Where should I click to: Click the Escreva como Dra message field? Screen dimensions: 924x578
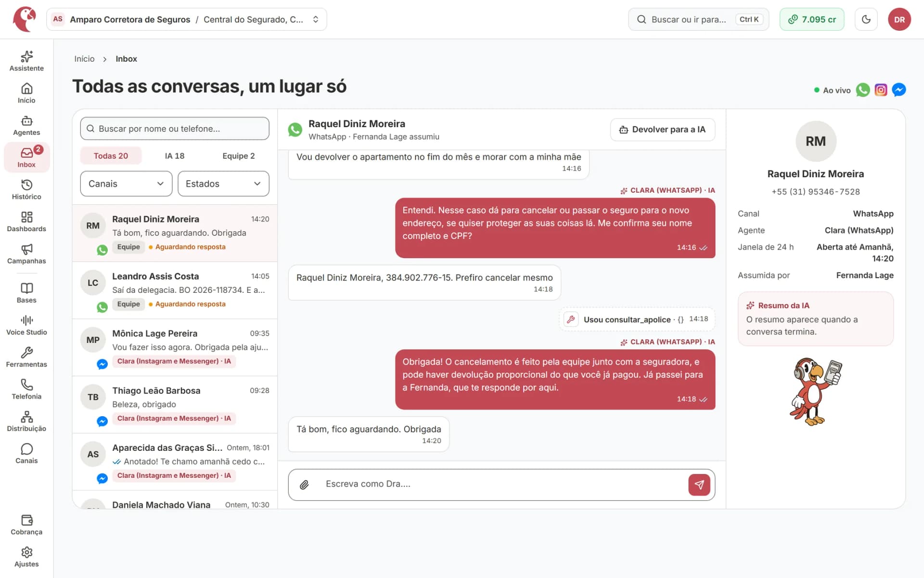[500, 484]
